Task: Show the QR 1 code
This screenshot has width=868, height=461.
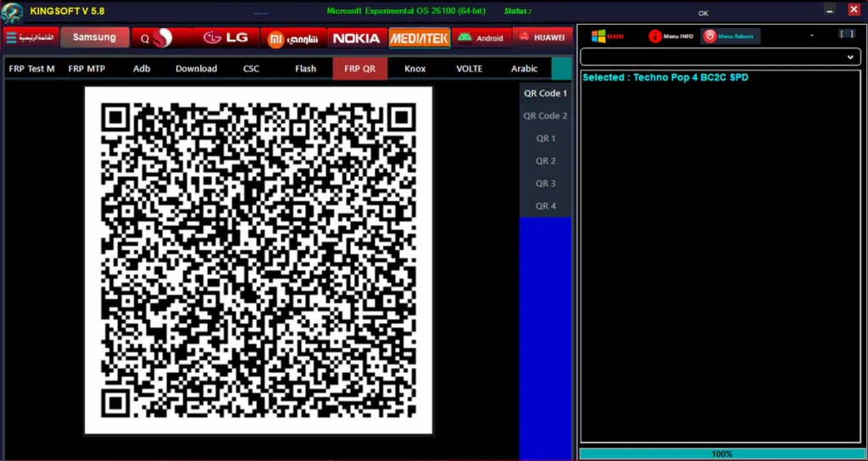Action: point(546,138)
